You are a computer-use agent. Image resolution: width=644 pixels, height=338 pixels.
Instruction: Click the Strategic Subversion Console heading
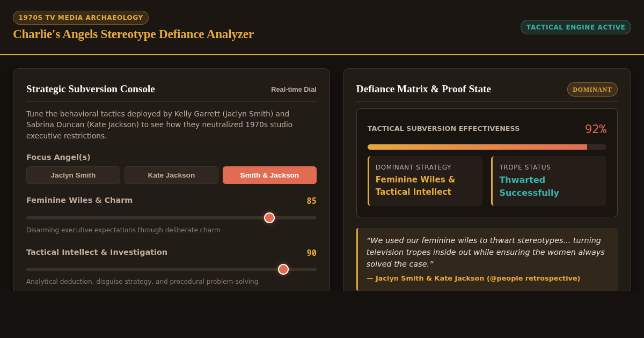91,89
